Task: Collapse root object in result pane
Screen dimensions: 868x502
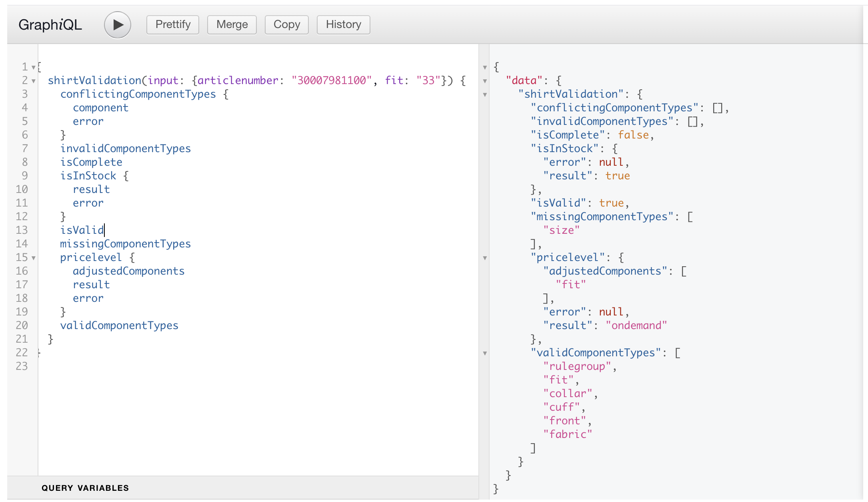Action: (485, 67)
